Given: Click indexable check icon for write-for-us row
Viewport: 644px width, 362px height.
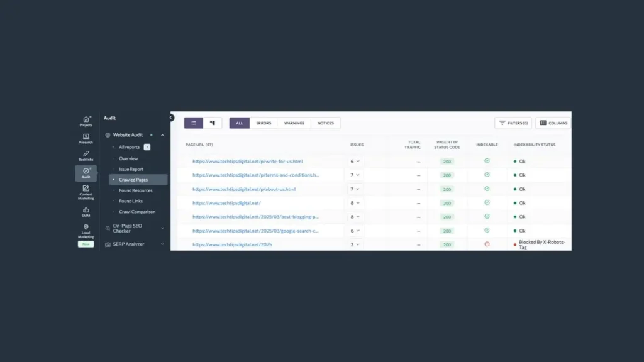Looking at the screenshot, I should 487,161.
